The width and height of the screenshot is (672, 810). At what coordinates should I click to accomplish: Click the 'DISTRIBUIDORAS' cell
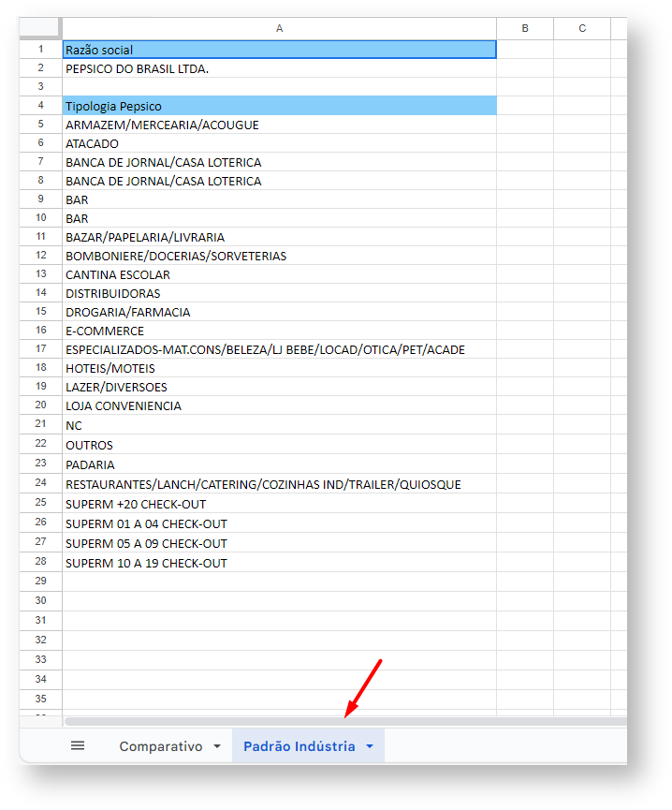[x=279, y=293]
